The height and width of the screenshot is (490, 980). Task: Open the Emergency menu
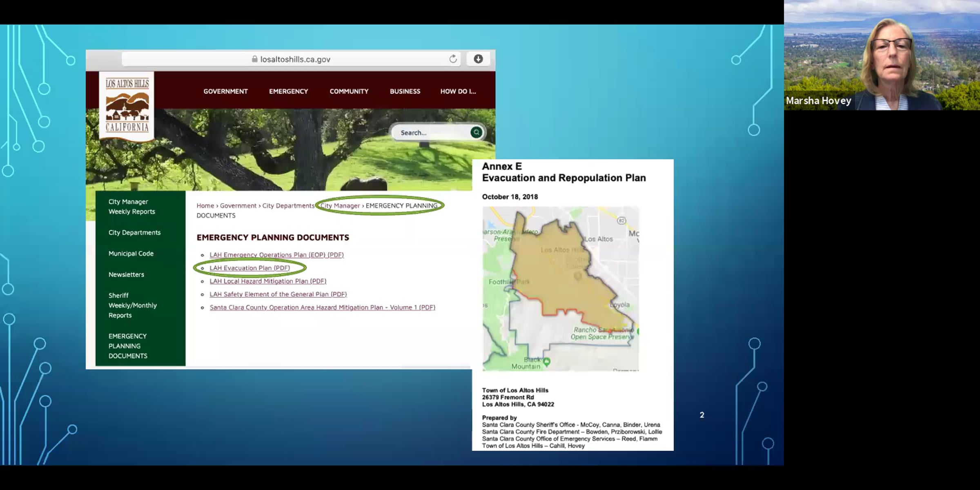tap(288, 91)
